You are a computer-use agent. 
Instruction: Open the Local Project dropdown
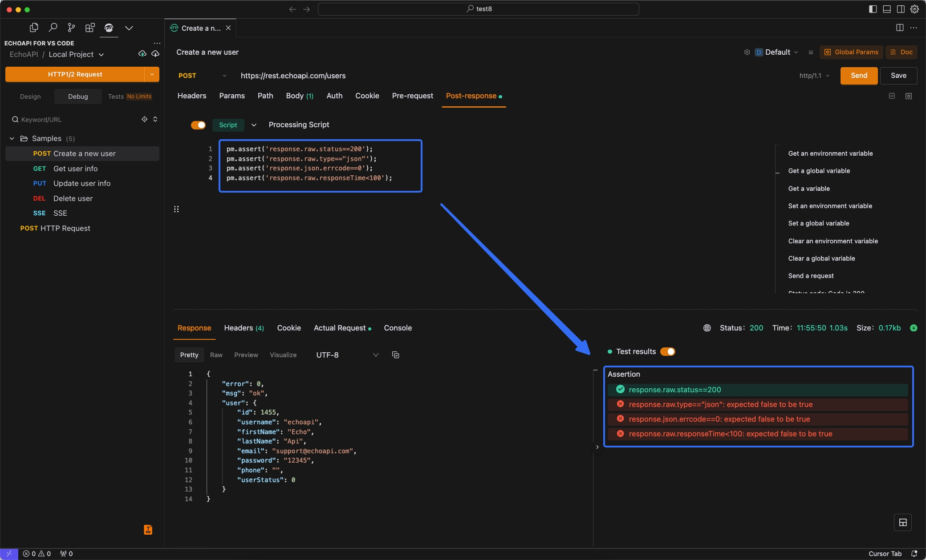click(76, 54)
